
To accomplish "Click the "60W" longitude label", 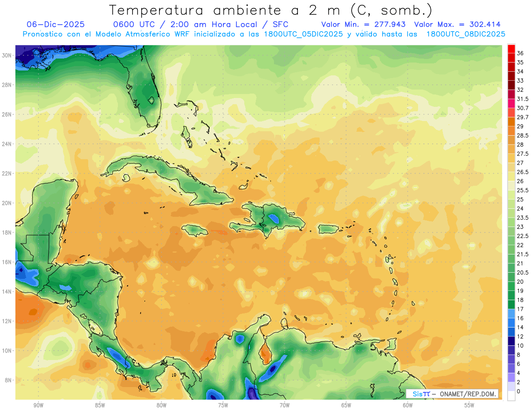I will [408, 405].
